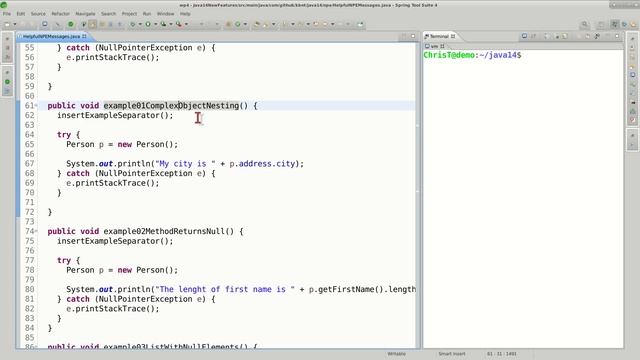Click Open a Terminal icon in Terminal view toolbar
The width and height of the screenshot is (640, 360).
click(524, 36)
